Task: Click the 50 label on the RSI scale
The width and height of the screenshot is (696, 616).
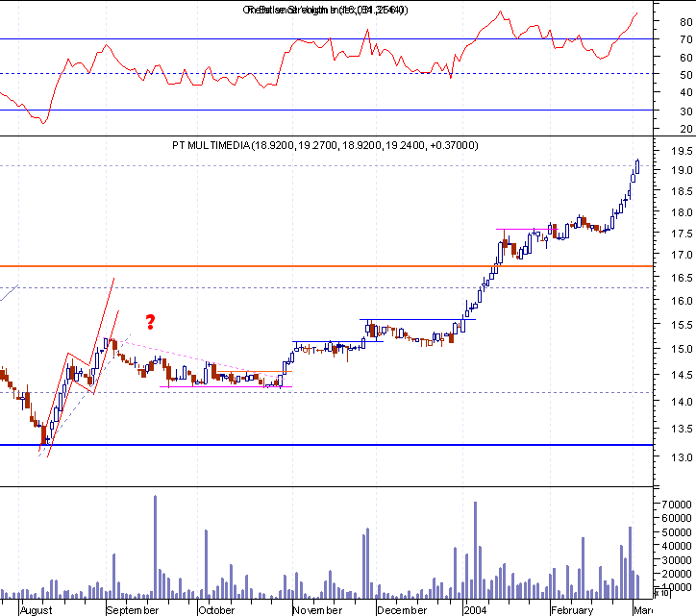Action: pos(685,75)
